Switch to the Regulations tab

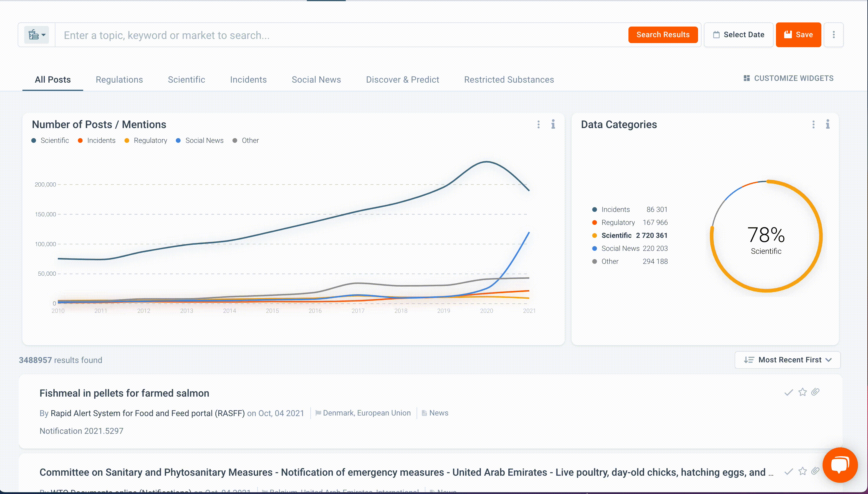119,80
